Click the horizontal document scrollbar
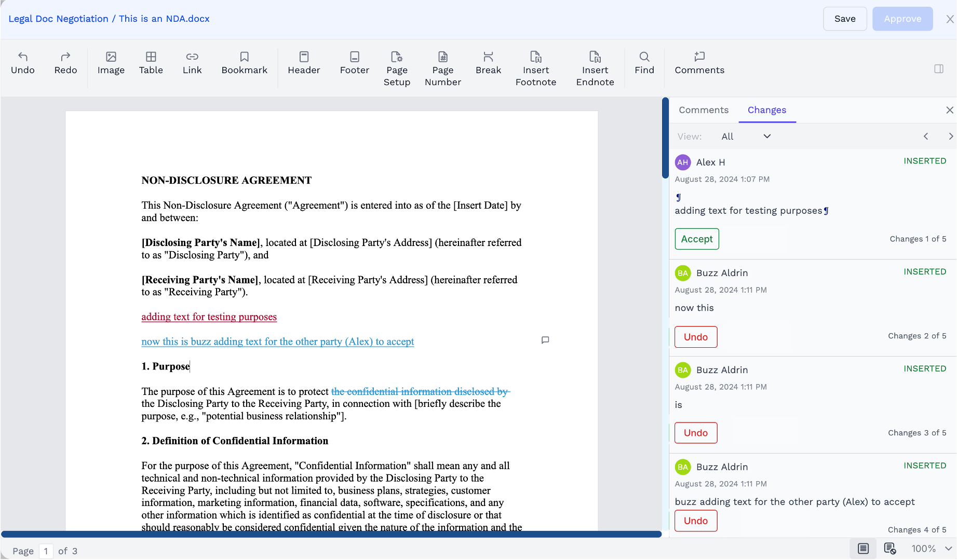This screenshot has width=957, height=560. 331,534
